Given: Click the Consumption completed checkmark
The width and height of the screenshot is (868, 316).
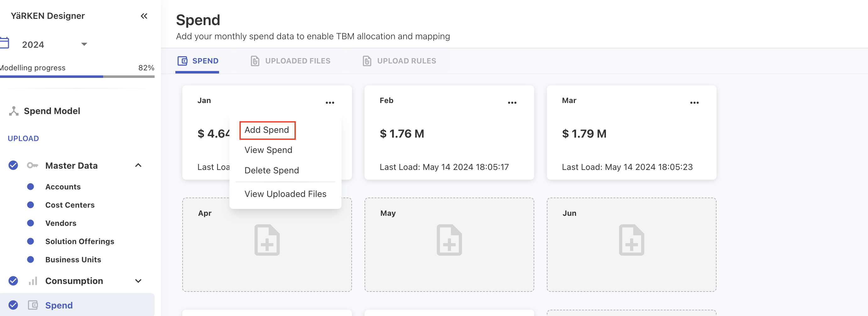Looking at the screenshot, I should 13,281.
